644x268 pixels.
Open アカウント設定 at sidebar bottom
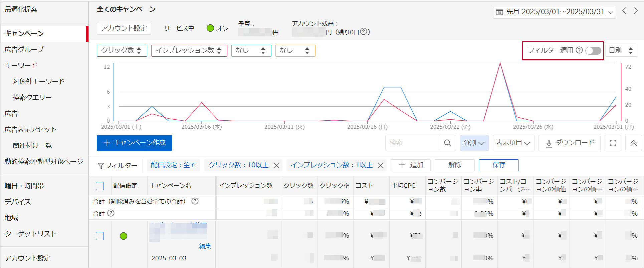[27, 258]
